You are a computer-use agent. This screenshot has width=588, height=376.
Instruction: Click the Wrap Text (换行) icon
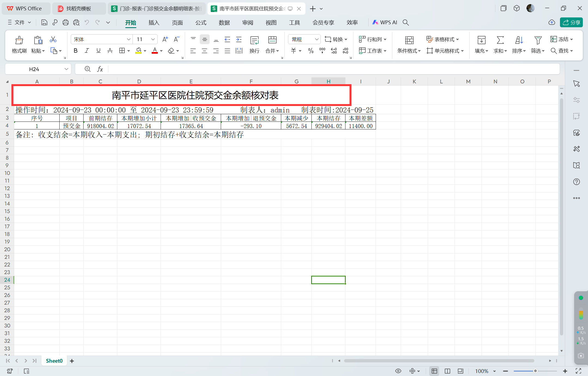(254, 40)
